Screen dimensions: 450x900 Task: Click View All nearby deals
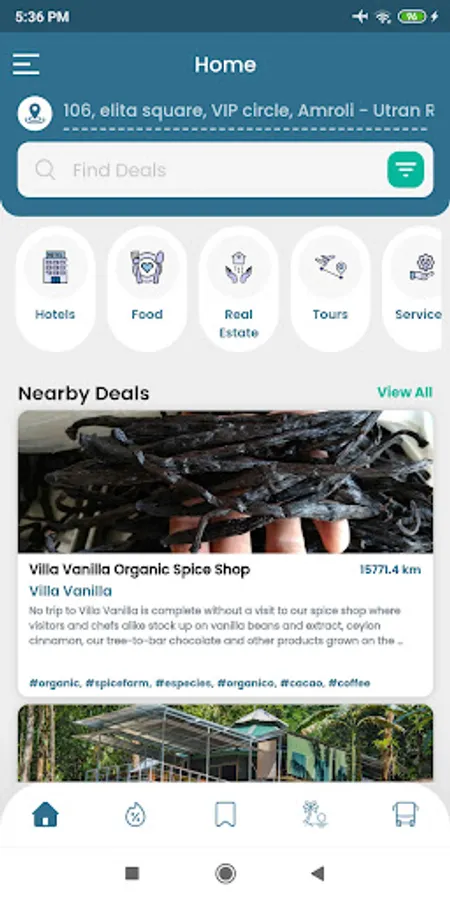(405, 392)
